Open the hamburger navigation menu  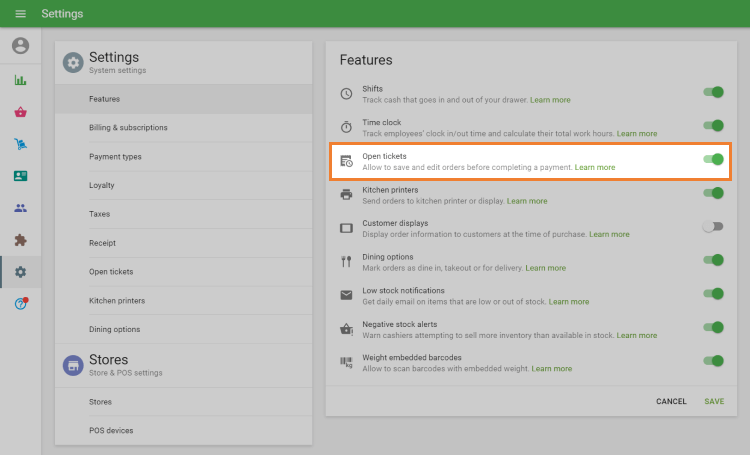coord(20,14)
